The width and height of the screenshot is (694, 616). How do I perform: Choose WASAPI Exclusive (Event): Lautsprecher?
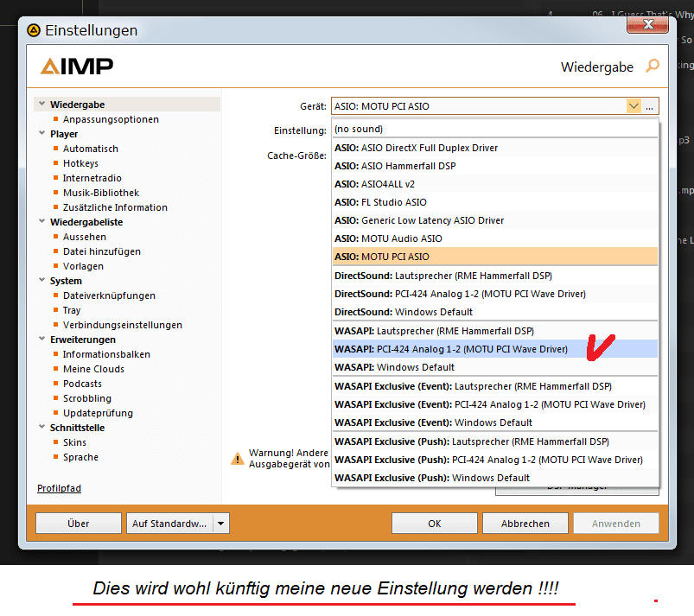[495, 386]
